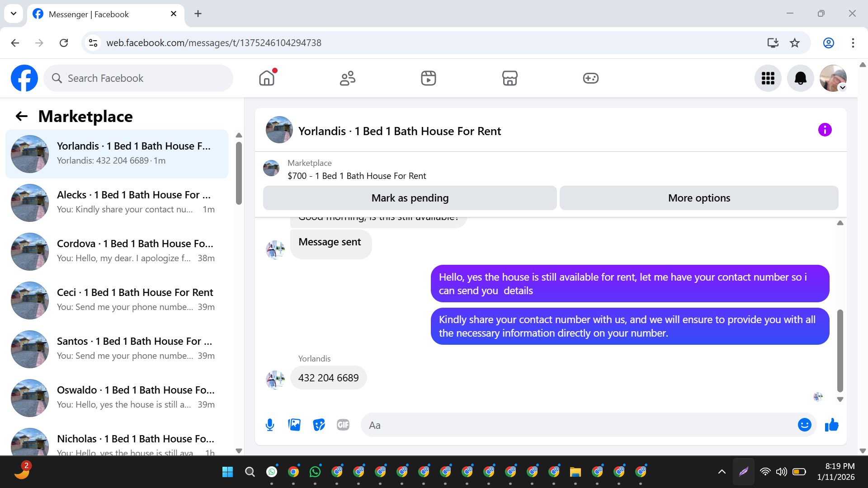Open the Facebook home feed icon

[267, 78]
